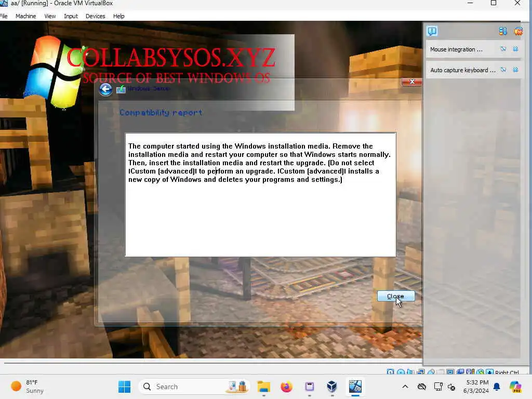
Task: Click the taskbar Search box
Action: tap(194, 387)
